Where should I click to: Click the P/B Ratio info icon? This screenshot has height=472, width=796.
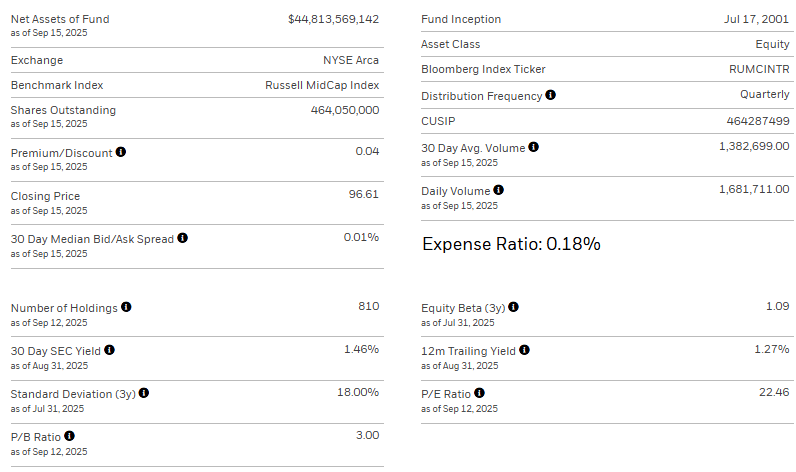[69, 436]
